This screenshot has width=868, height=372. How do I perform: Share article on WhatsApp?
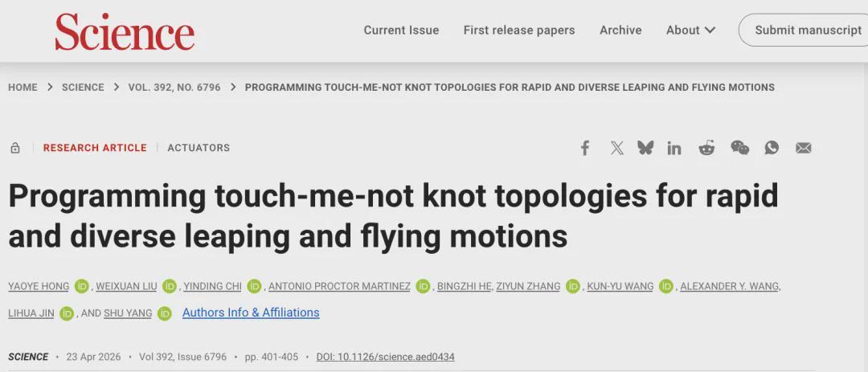(x=772, y=148)
